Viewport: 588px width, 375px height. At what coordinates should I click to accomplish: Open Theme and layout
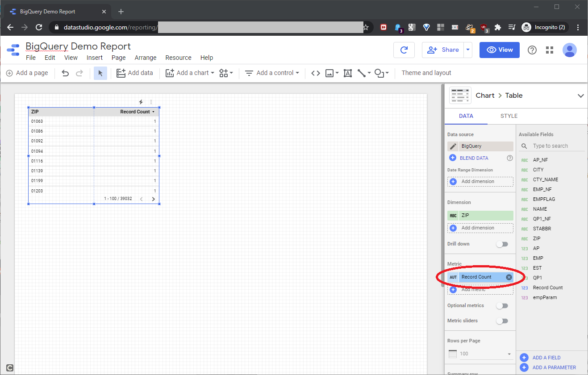point(426,73)
